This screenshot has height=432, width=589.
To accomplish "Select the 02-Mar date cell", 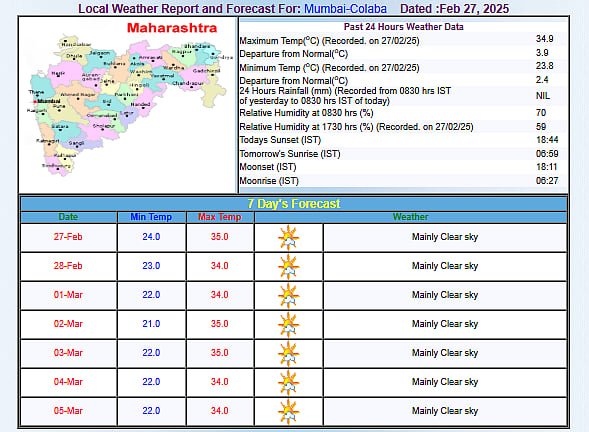I will [68, 324].
